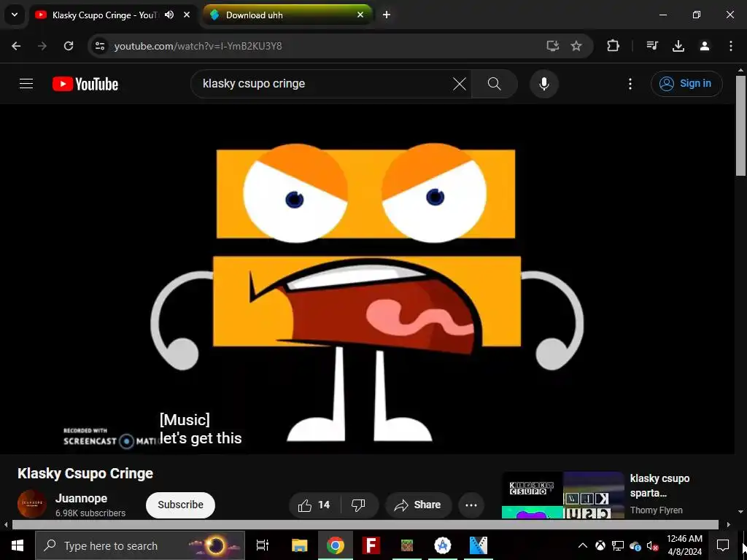
Task: Subscribe to Juannope channel
Action: (180, 505)
